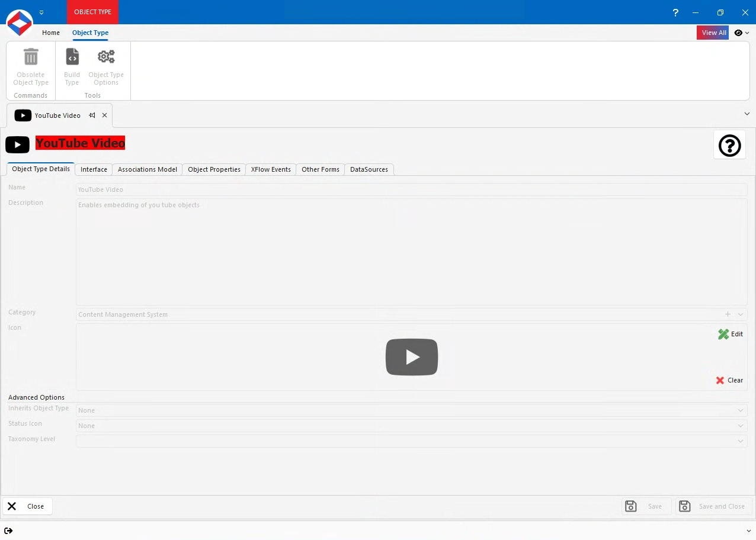Pin the YouTube Video document tab
The height and width of the screenshot is (540, 756).
[x=93, y=115]
